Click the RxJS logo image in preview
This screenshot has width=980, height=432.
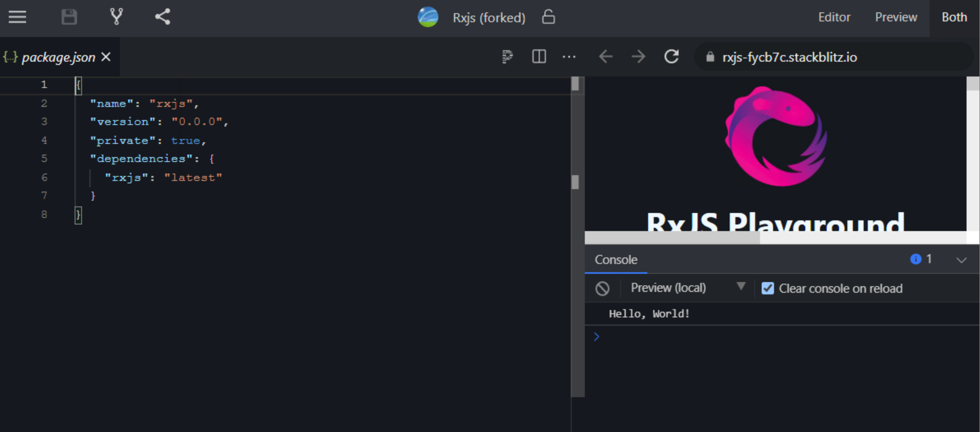(776, 136)
